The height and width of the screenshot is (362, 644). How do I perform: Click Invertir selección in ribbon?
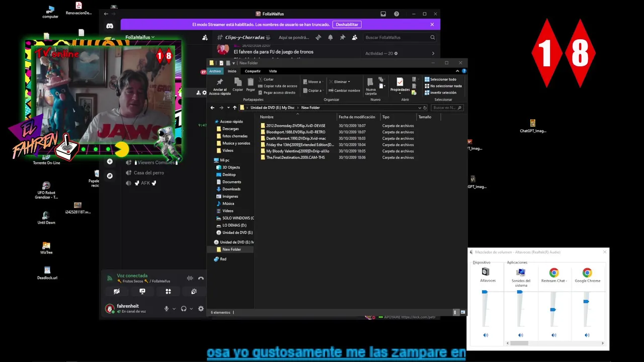click(440, 93)
